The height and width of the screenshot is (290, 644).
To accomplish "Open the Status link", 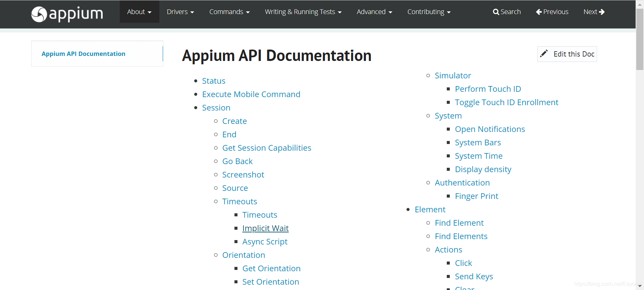I will (214, 81).
